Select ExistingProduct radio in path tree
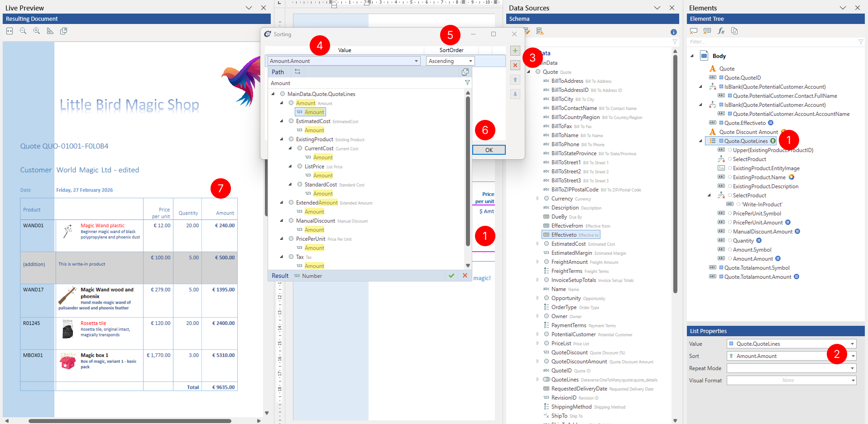 291,139
